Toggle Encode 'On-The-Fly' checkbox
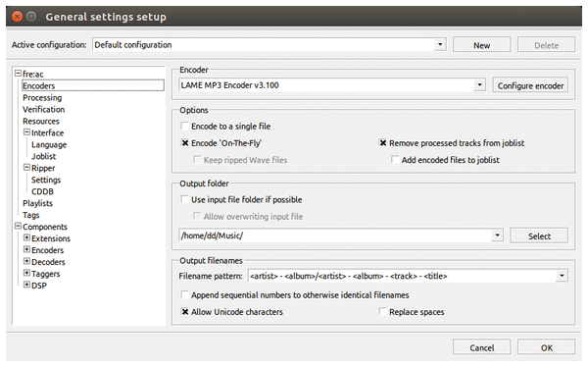The width and height of the screenshot is (588, 367). click(184, 142)
